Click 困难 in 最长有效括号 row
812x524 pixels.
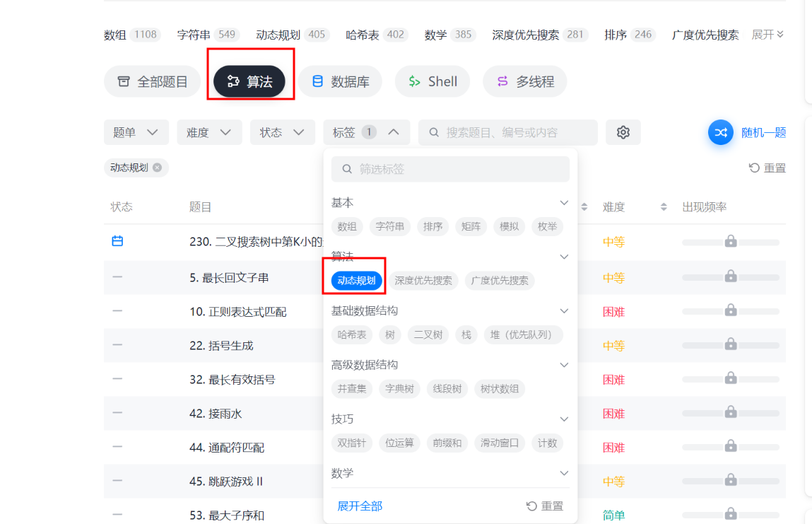613,380
